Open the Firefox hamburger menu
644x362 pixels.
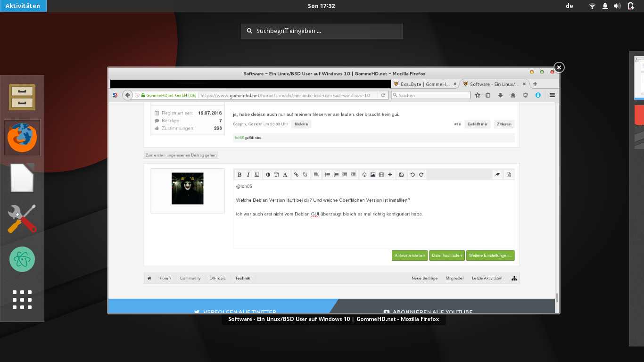(x=552, y=95)
